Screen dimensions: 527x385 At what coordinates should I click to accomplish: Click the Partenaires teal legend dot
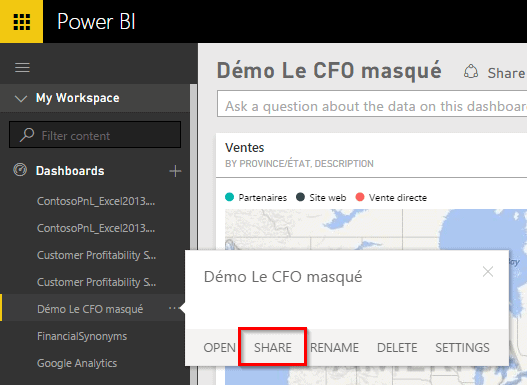point(229,197)
